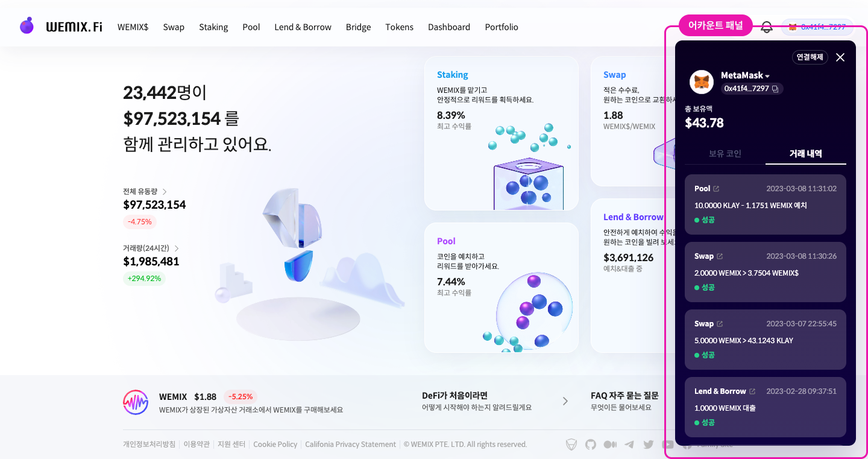
Task: Click the 연결해제 disconnect button
Action: (810, 57)
